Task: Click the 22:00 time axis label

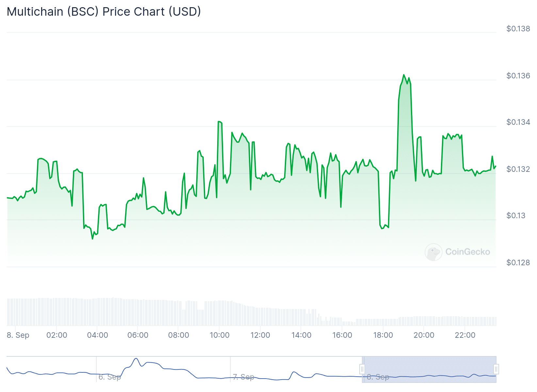Action: tap(465, 335)
